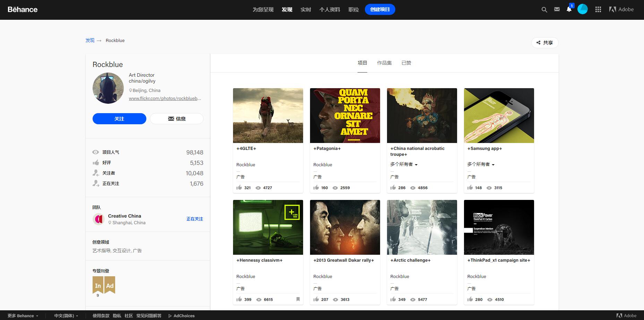The image size is (644, 320).
Task: Open the Hennessy classivm project thumbnail
Action: pyautogui.click(x=268, y=227)
